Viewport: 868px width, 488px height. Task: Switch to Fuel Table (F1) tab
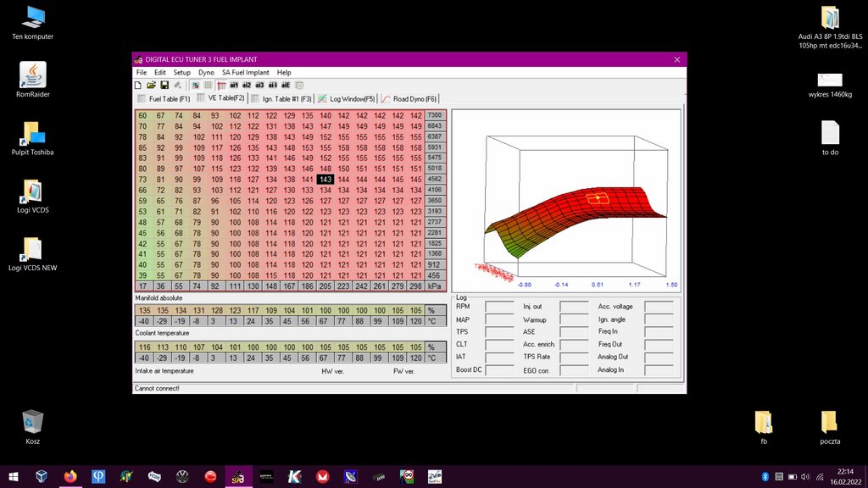[x=164, y=99]
